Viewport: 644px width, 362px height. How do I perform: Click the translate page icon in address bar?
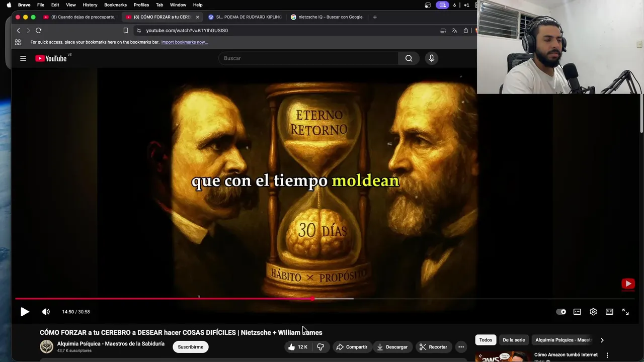coord(454,31)
